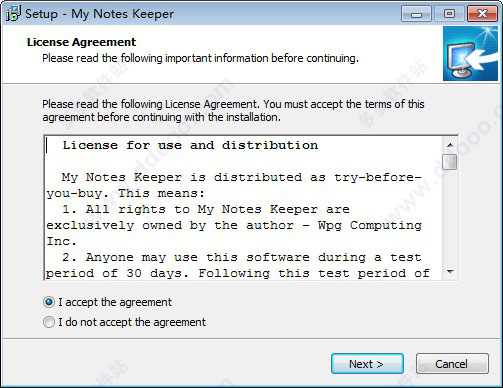The image size is (503, 388).
Task: Click the 'Wpg Computing' text in the license
Action: (369, 226)
